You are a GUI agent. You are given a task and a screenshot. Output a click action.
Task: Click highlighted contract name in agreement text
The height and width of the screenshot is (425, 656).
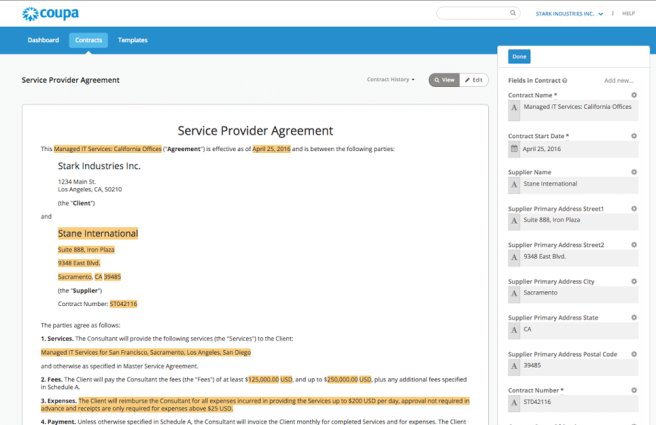coord(108,149)
